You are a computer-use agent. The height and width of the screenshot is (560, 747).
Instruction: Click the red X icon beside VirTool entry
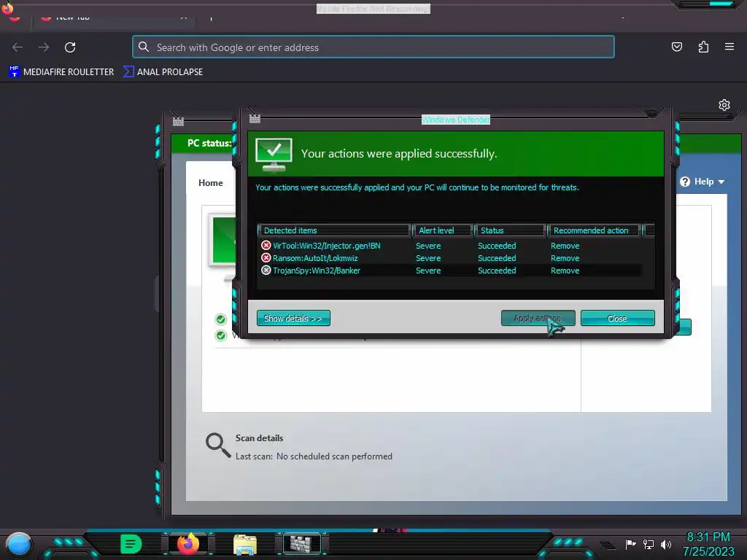coord(266,245)
